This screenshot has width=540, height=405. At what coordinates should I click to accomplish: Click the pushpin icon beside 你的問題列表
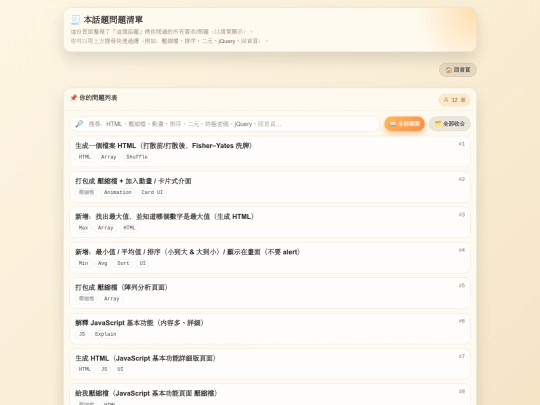pyautogui.click(x=73, y=98)
